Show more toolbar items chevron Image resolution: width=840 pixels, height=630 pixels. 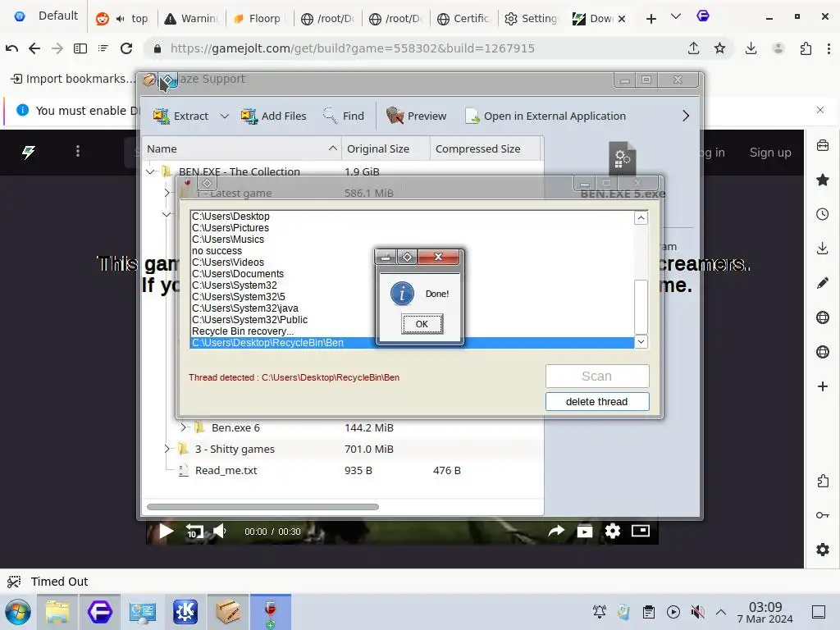click(x=686, y=116)
